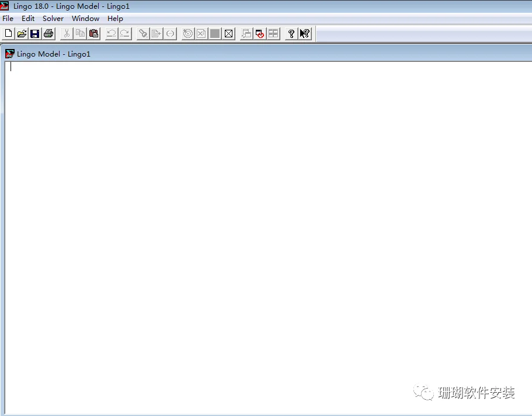
Task: Open Help topics question mark icon
Action: (291, 34)
